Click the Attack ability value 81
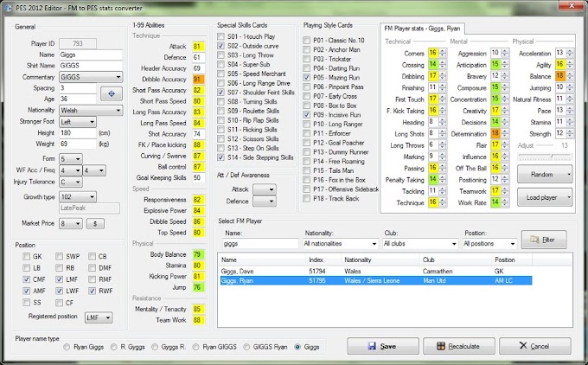 [x=198, y=47]
